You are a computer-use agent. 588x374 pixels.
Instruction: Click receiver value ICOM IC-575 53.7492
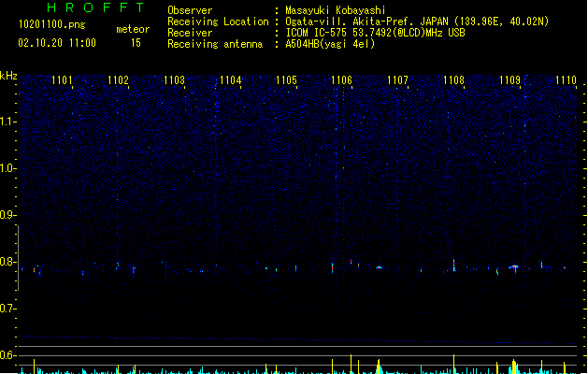tap(375, 33)
